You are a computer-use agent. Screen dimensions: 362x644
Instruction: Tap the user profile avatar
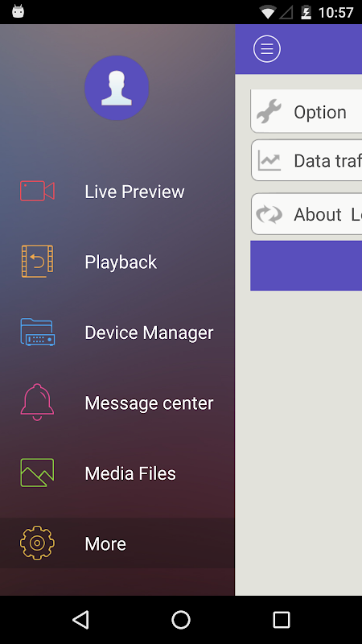pos(117,88)
